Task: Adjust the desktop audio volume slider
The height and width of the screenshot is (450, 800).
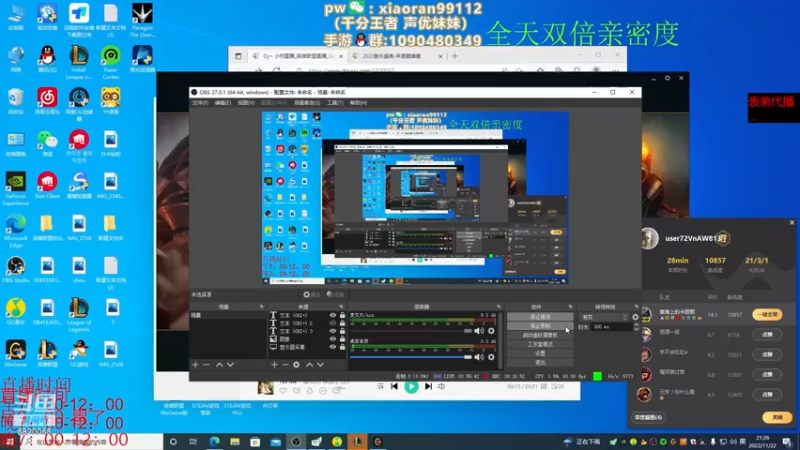Action: [411, 357]
